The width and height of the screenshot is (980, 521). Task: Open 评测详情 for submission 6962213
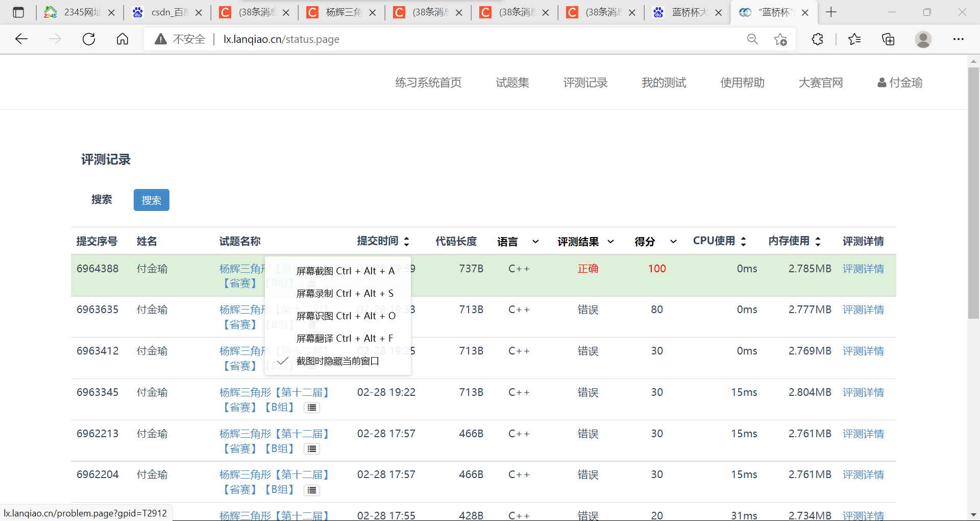[863, 434]
